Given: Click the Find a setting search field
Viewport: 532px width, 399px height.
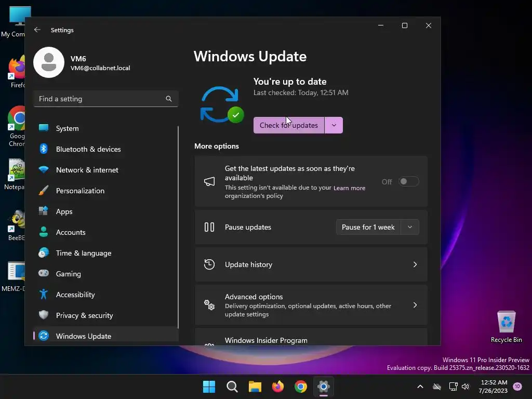Looking at the screenshot, I should click(x=106, y=99).
